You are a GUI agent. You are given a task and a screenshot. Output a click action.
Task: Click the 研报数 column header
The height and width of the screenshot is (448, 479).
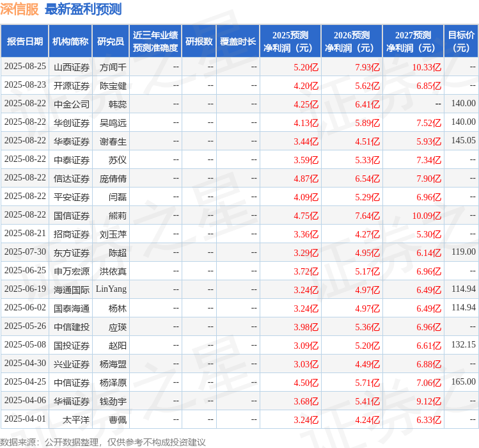pos(199,42)
